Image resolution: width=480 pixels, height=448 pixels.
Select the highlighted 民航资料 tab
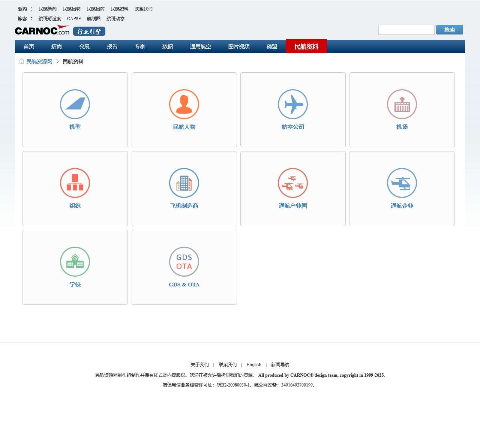tap(306, 46)
